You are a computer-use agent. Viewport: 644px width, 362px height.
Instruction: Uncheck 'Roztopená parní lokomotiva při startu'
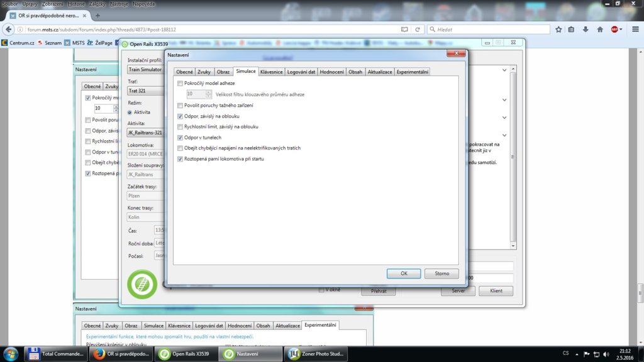(x=180, y=159)
